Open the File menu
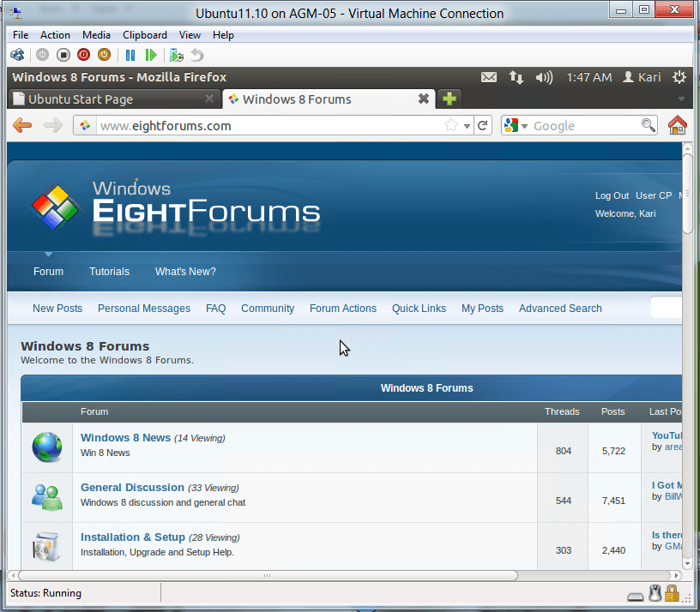This screenshot has height=612, width=700. click(21, 35)
